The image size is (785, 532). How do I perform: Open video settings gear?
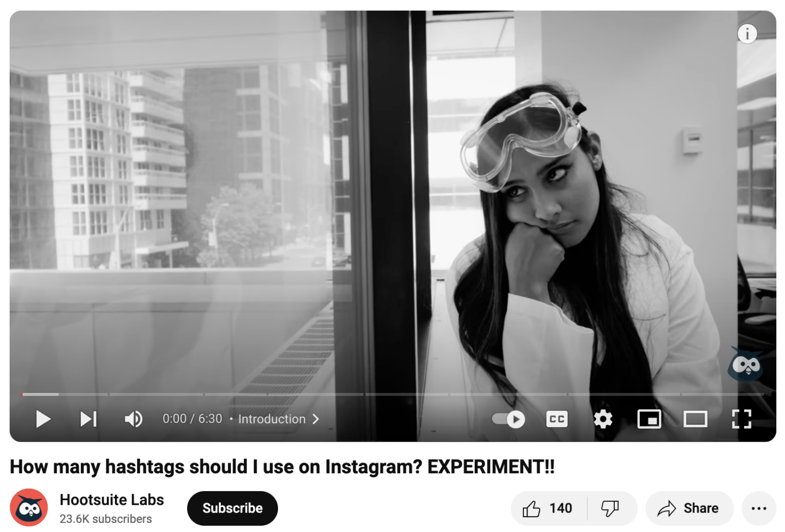tap(603, 419)
